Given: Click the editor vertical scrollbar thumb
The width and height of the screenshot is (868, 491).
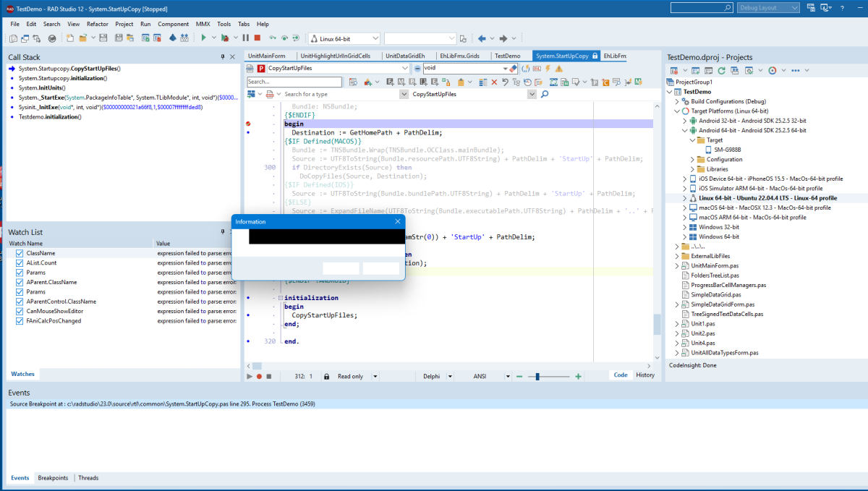Looking at the screenshot, I should 658,325.
